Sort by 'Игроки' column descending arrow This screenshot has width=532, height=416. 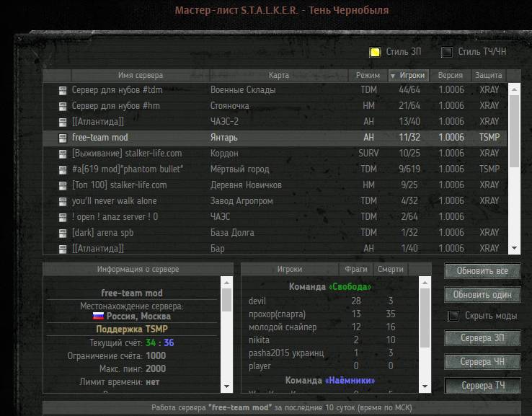coord(393,76)
